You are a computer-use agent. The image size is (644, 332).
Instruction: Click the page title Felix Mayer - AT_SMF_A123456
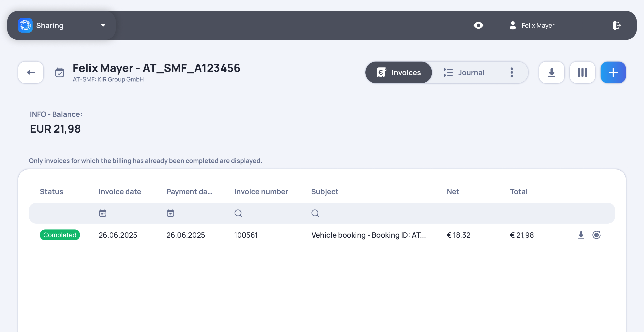coord(156,68)
